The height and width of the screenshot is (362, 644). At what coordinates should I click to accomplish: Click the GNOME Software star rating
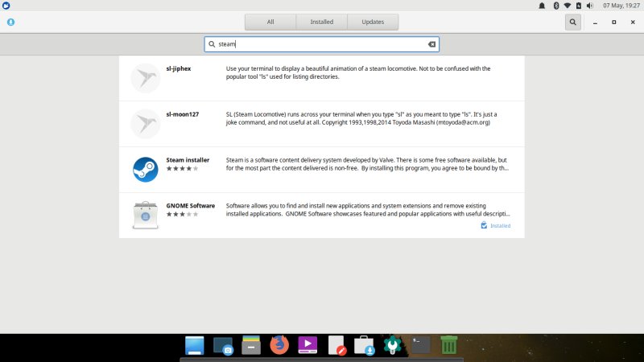pos(183,214)
